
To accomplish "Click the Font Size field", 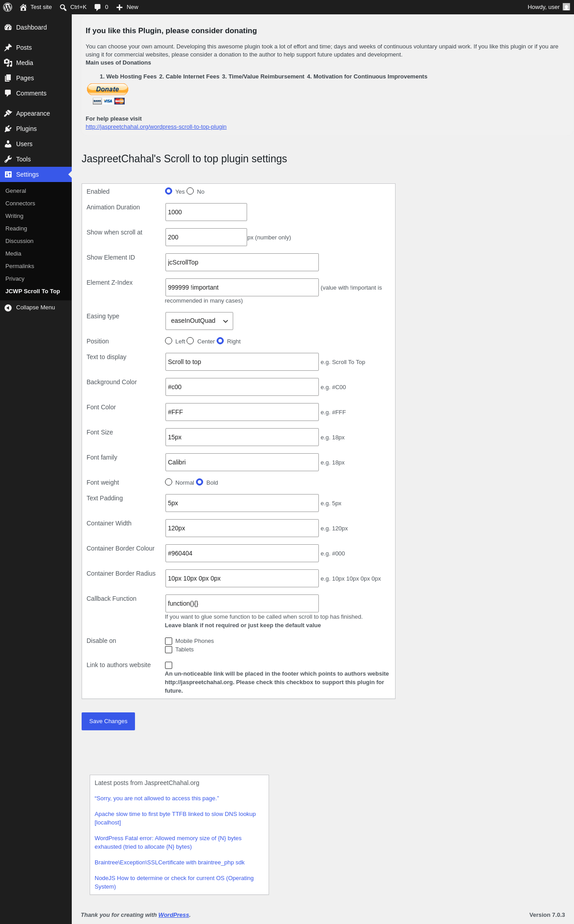I will [x=242, y=437].
